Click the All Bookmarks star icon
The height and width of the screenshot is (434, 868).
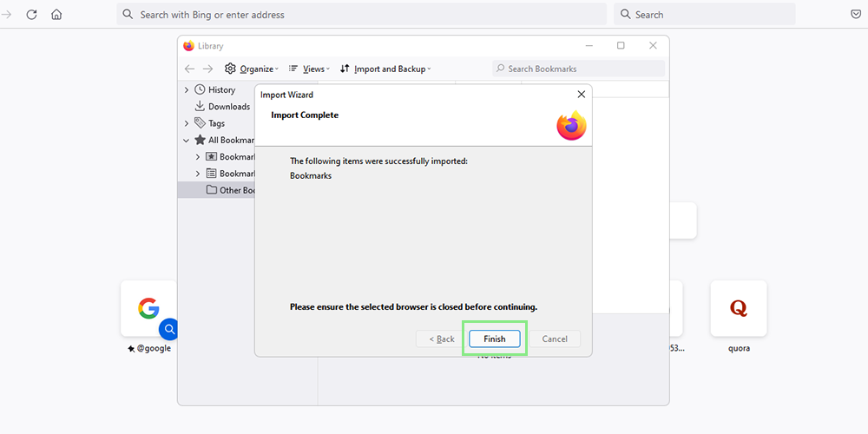tap(200, 140)
